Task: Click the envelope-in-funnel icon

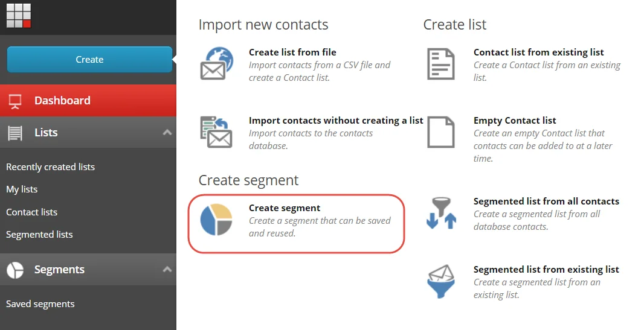Action: coord(440,281)
